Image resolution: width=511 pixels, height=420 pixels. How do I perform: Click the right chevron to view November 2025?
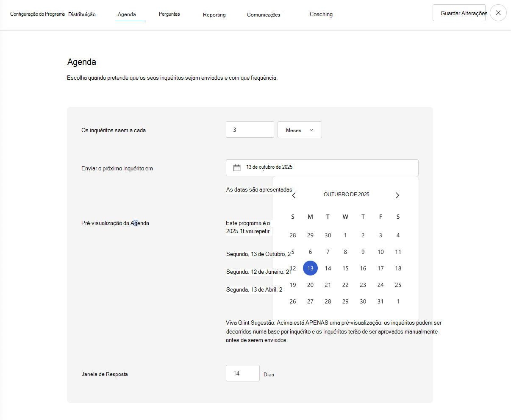coord(397,195)
